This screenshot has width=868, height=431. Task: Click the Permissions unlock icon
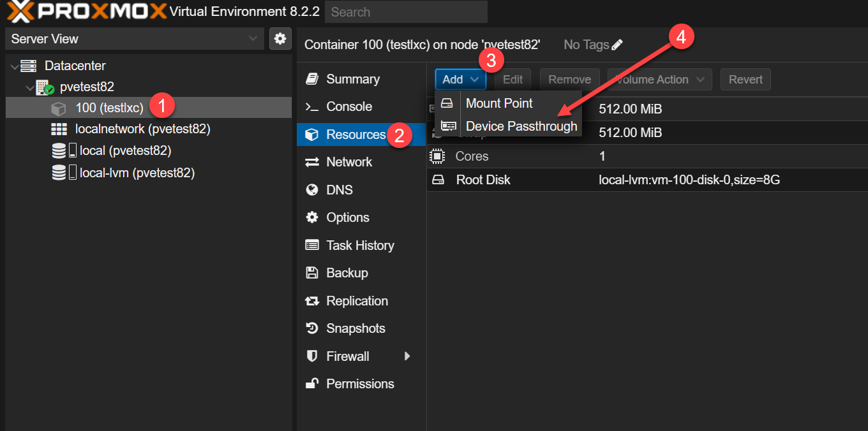click(x=312, y=384)
